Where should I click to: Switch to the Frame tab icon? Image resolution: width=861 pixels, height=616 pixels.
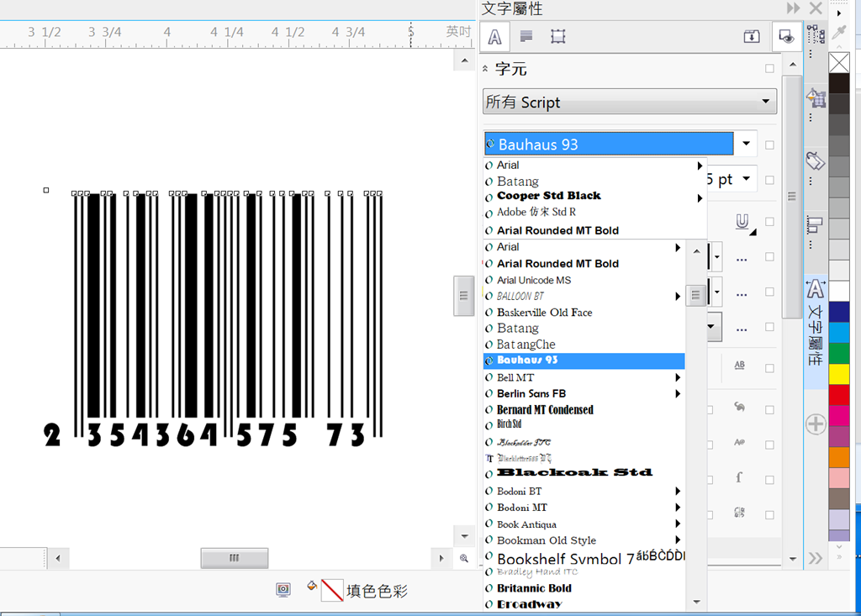point(558,37)
